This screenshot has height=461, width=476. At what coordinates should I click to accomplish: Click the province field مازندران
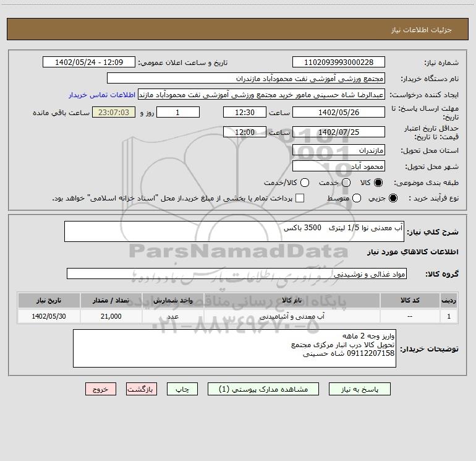(339, 150)
